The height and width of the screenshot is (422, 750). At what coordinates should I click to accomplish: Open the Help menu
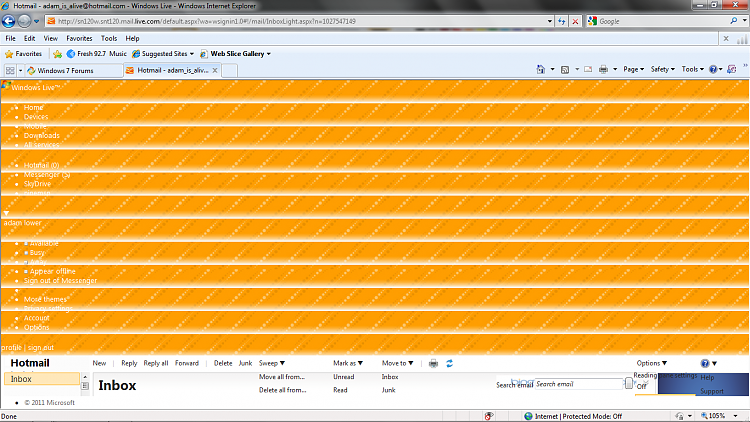point(132,38)
